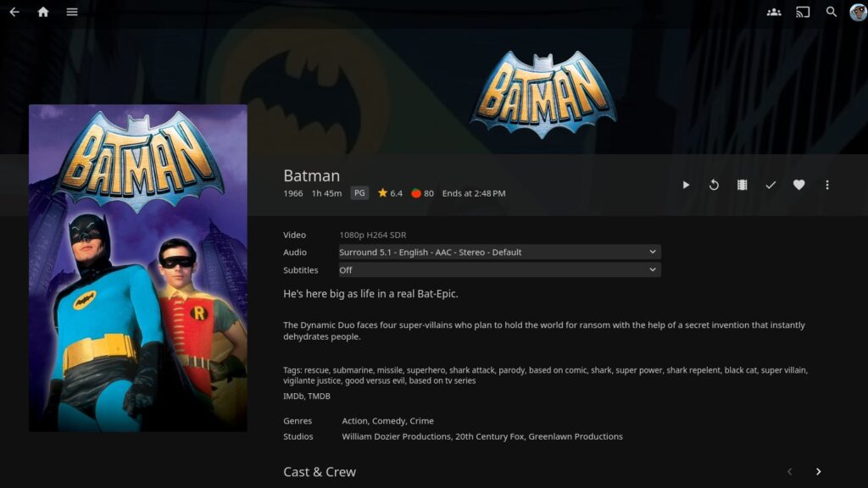This screenshot has width=868, height=488.
Task: Mark Batman as played
Action: pos(771,185)
